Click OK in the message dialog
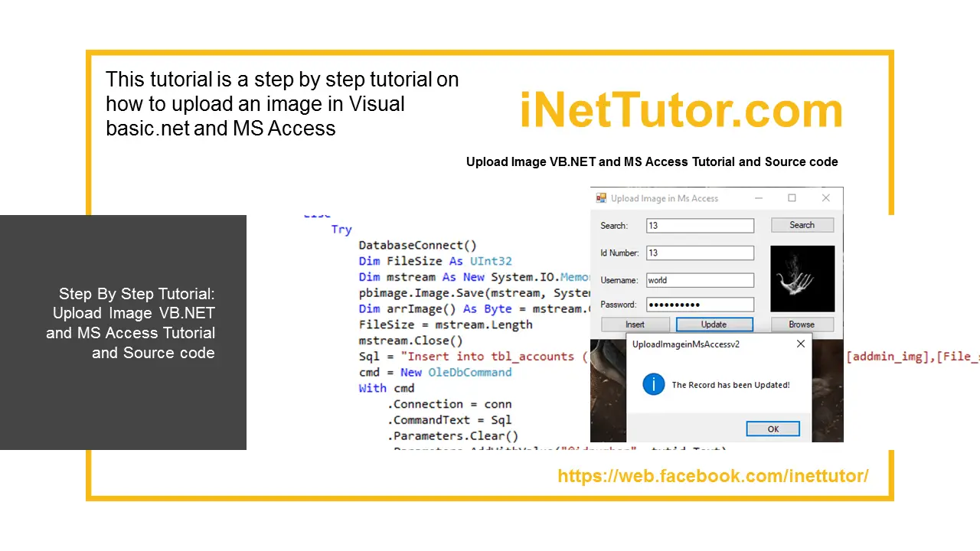This screenshot has width=980, height=551. (773, 429)
